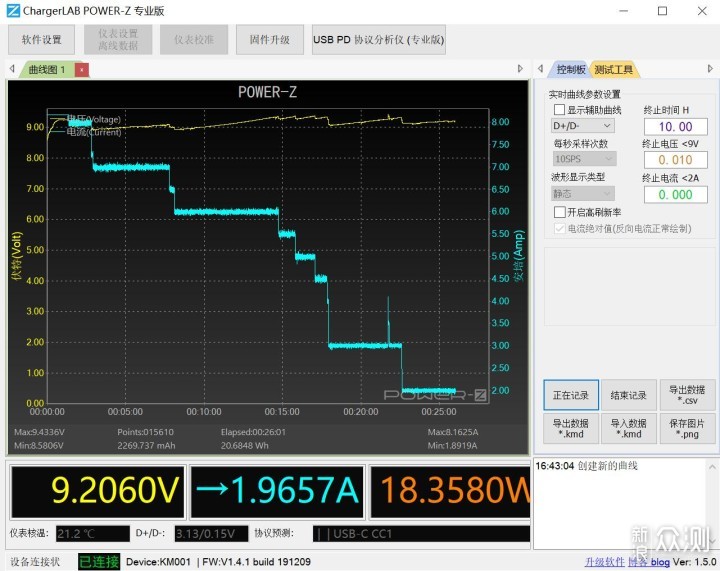Click the log panel scrollbar up arrow
The image size is (720, 571).
click(x=712, y=467)
